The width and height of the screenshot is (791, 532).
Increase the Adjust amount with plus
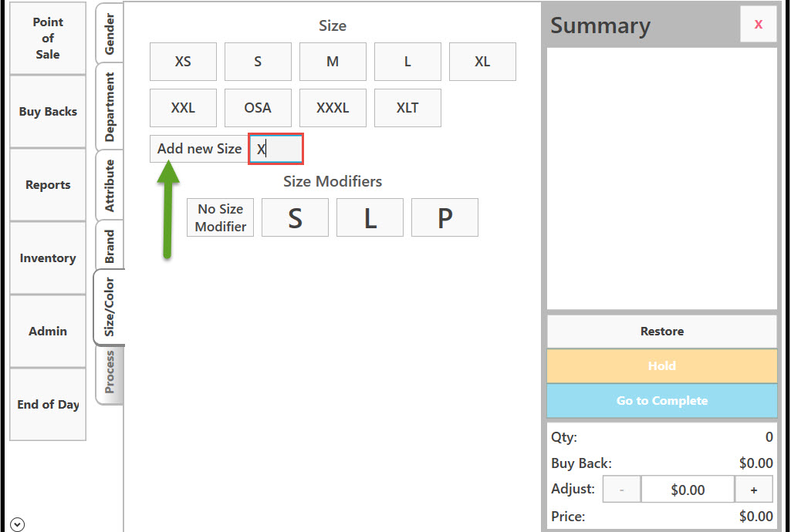click(754, 490)
